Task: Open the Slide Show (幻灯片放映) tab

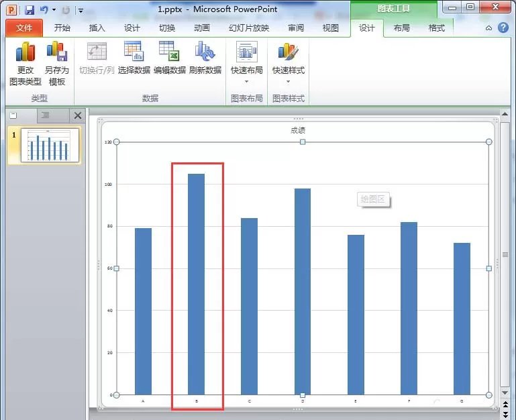Action: click(x=249, y=28)
